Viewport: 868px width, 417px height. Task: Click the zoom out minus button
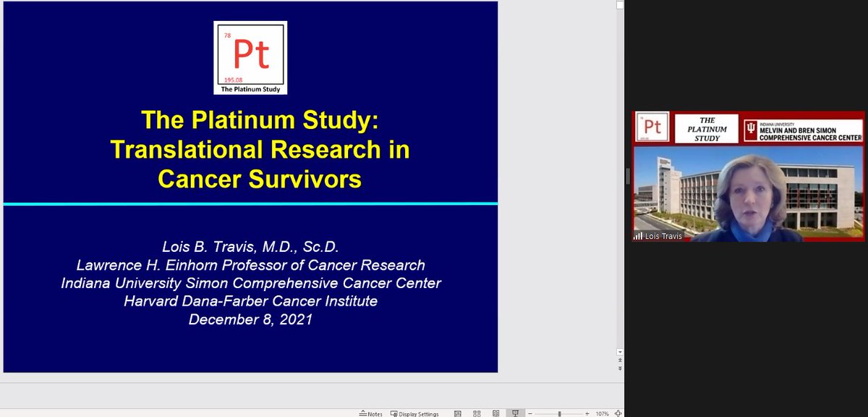530,414
